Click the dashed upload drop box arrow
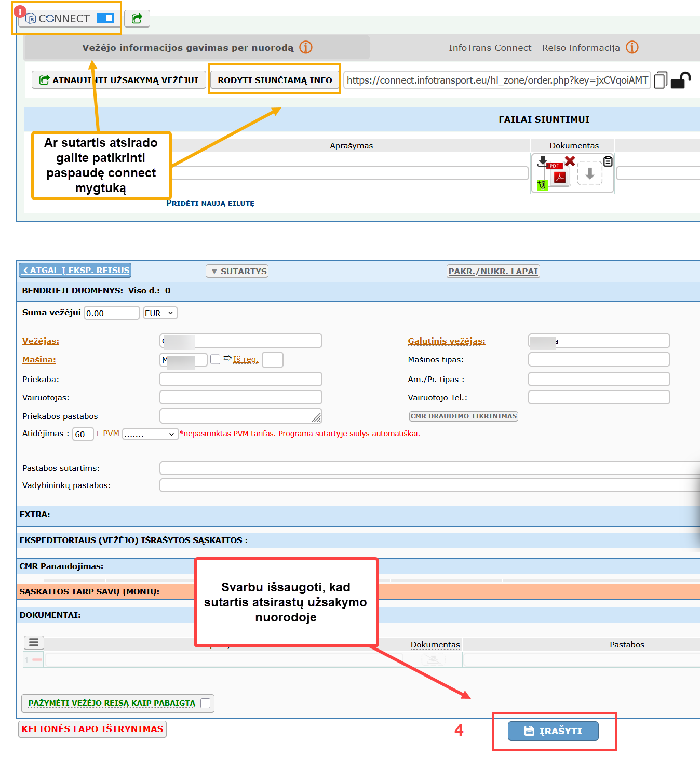The height and width of the screenshot is (757, 700). 590,173
